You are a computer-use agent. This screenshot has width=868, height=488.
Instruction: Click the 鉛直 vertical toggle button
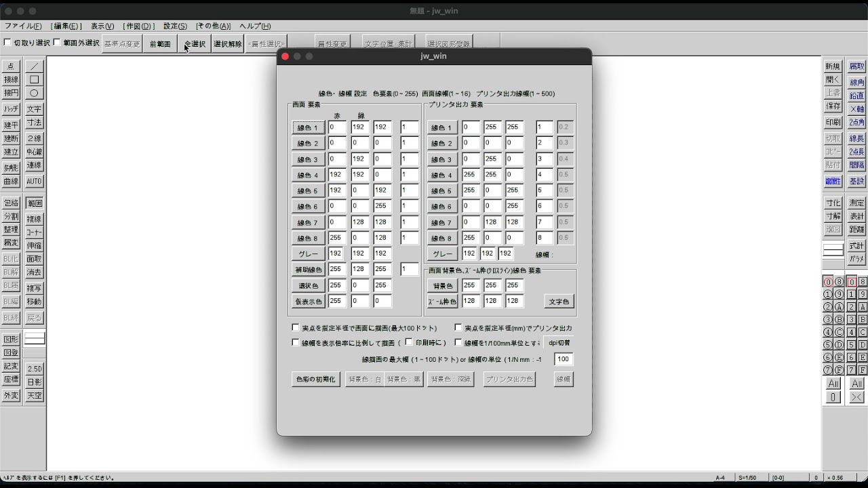[x=857, y=96]
